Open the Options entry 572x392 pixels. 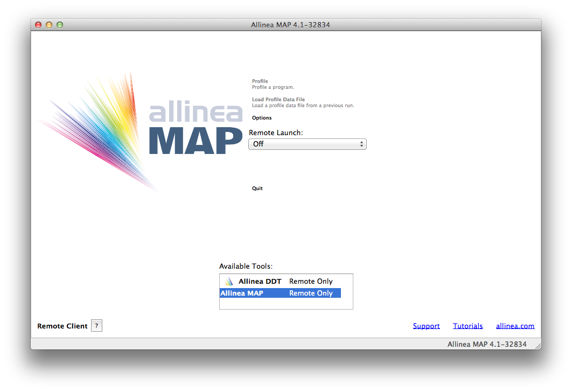(x=262, y=118)
